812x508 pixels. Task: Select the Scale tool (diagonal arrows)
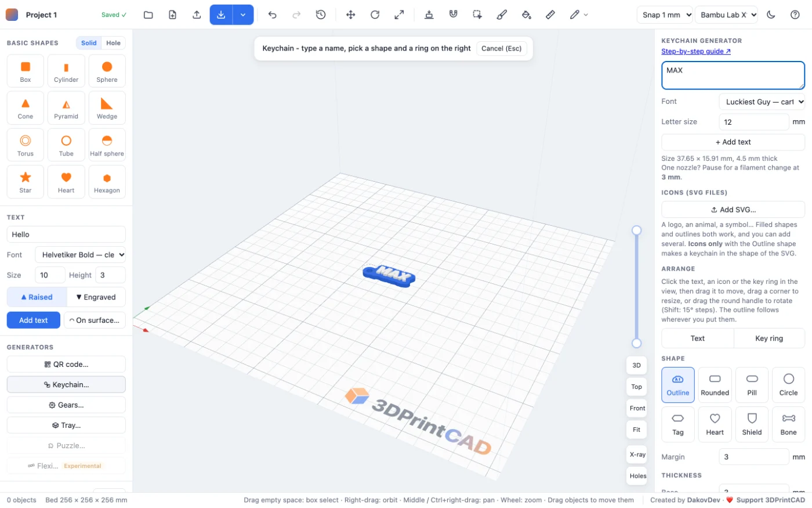(399, 15)
